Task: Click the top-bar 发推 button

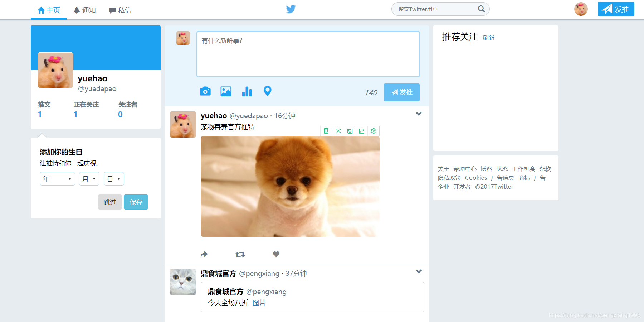Action: click(x=616, y=9)
